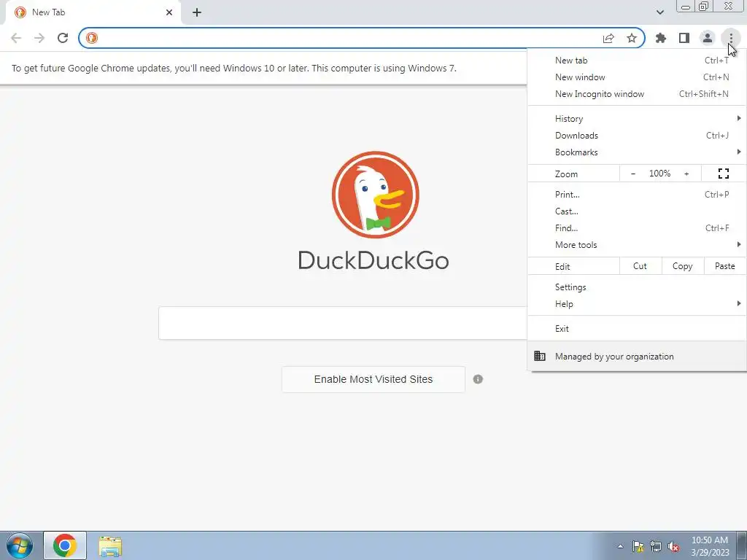Toggle the side panel icon

click(684, 38)
